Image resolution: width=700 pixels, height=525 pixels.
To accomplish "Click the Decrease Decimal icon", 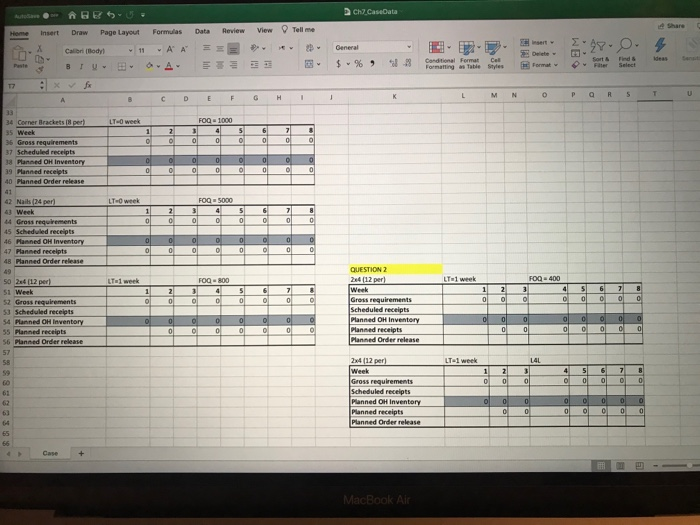I will 407,63.
